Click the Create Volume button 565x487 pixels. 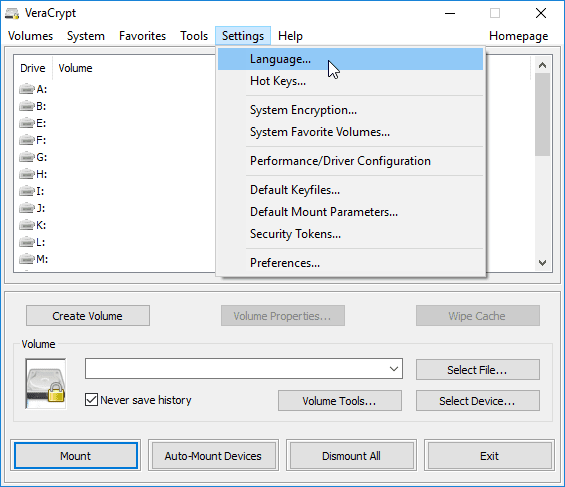point(88,316)
